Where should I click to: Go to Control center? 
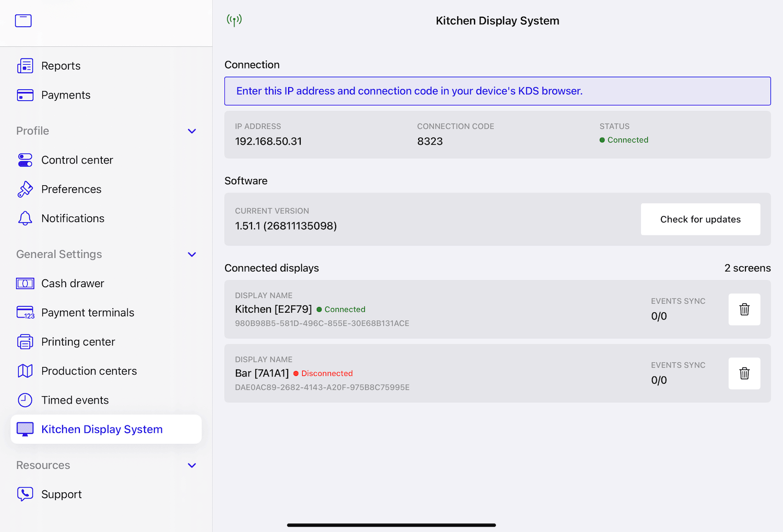pyautogui.click(x=106, y=160)
